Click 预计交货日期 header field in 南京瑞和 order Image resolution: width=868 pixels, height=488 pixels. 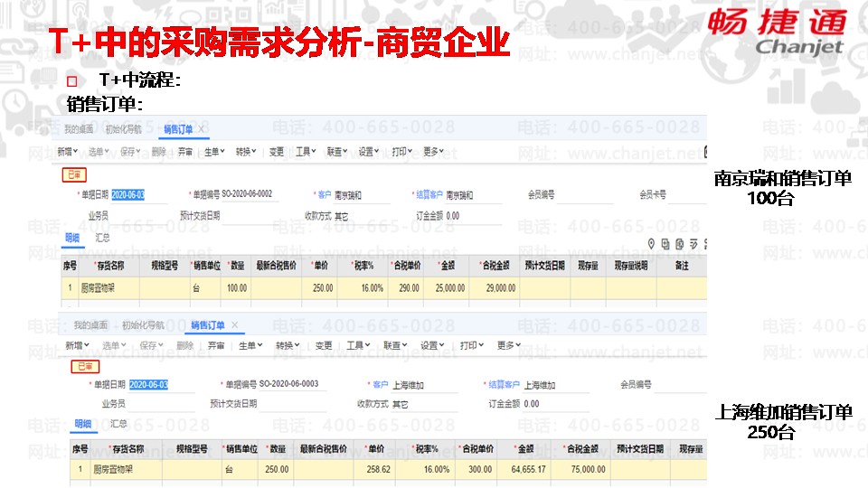pos(249,216)
